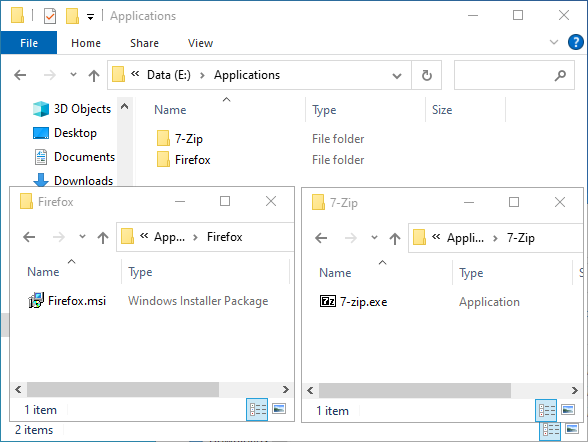This screenshot has height=442, width=588.
Task: Open recent locations dropdown in Applications window
Action: (x=74, y=75)
